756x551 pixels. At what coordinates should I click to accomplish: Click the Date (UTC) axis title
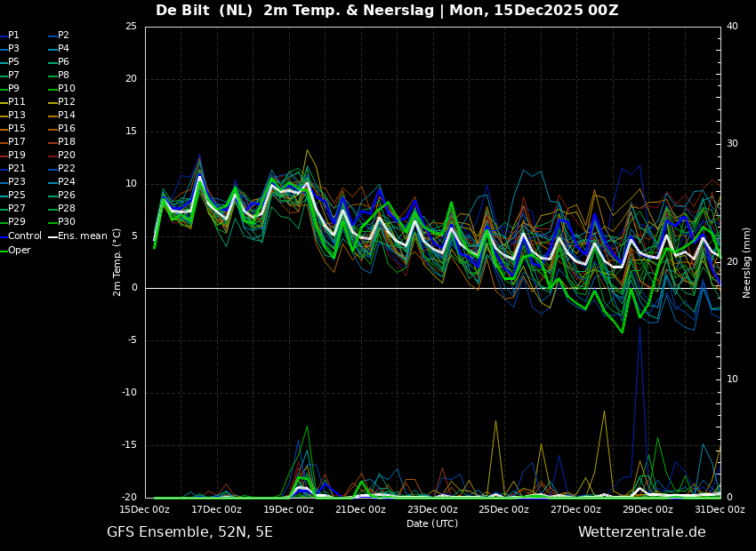tap(432, 523)
